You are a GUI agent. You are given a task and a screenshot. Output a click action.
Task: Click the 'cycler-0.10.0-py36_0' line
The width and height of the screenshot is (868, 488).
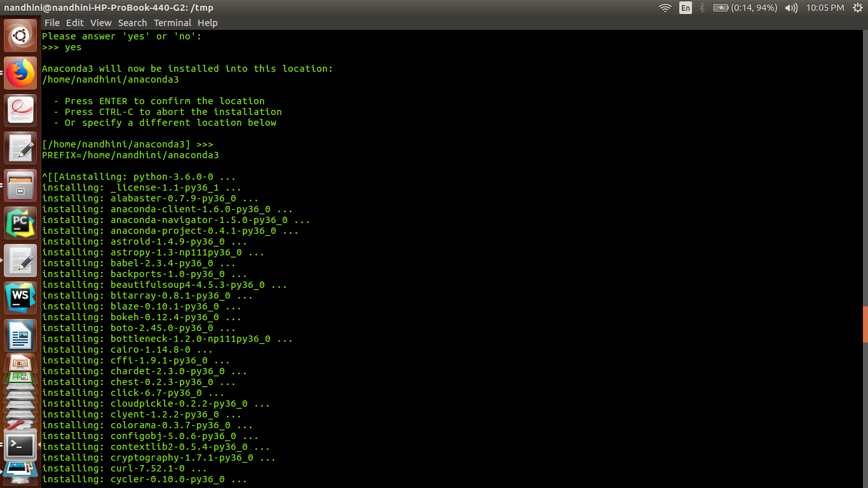144,479
